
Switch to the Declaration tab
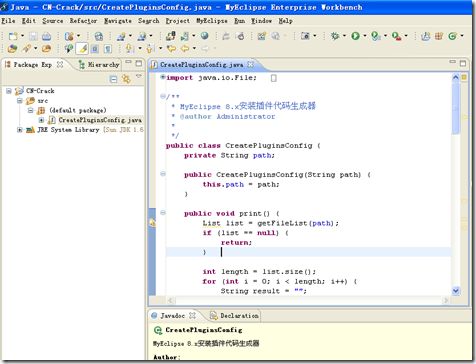[234, 315]
